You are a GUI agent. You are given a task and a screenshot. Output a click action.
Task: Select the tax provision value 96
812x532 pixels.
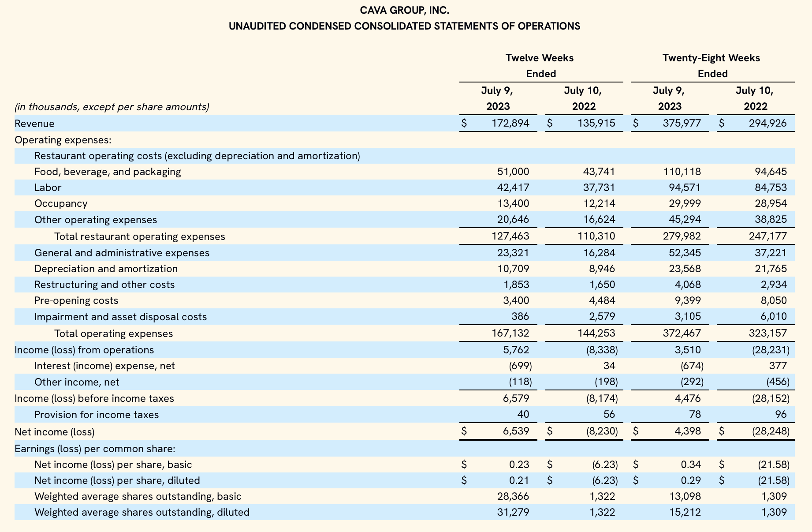(x=781, y=414)
